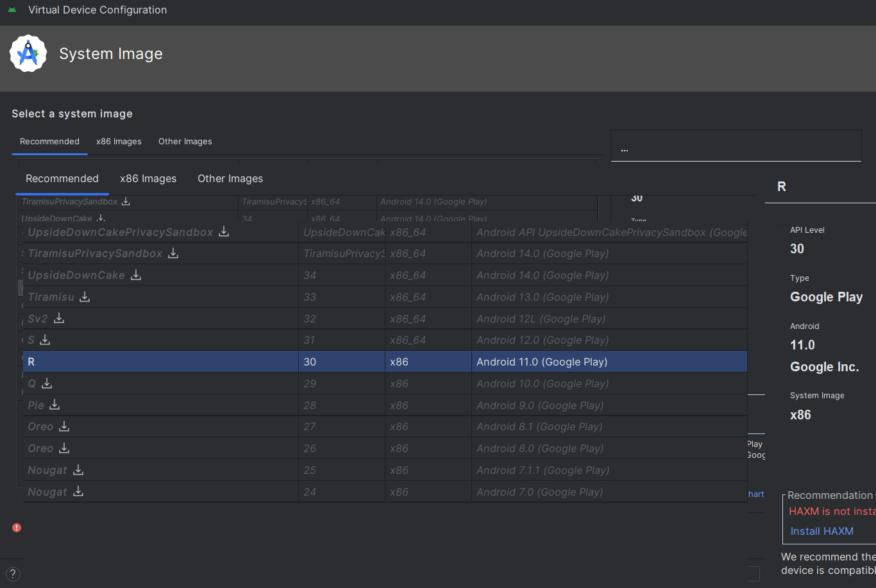Switch to enlarged Recommended tab

pyautogui.click(x=62, y=178)
